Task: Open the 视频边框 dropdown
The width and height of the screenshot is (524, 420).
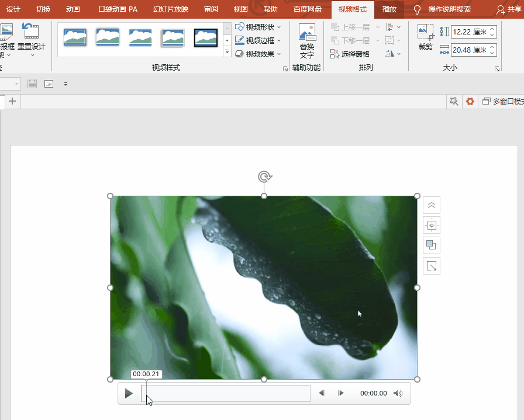Action: click(258, 40)
